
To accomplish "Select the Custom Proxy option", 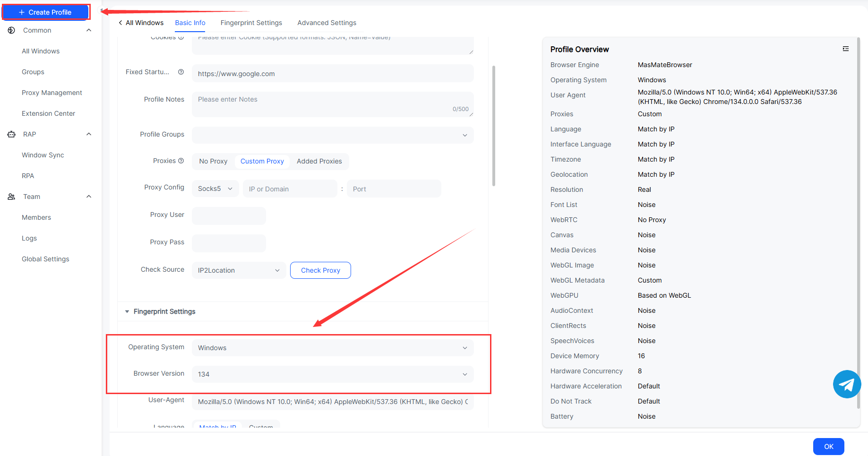I will (x=262, y=161).
